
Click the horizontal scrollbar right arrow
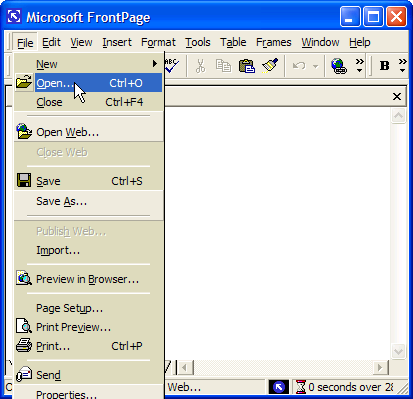pyautogui.click(x=380, y=368)
